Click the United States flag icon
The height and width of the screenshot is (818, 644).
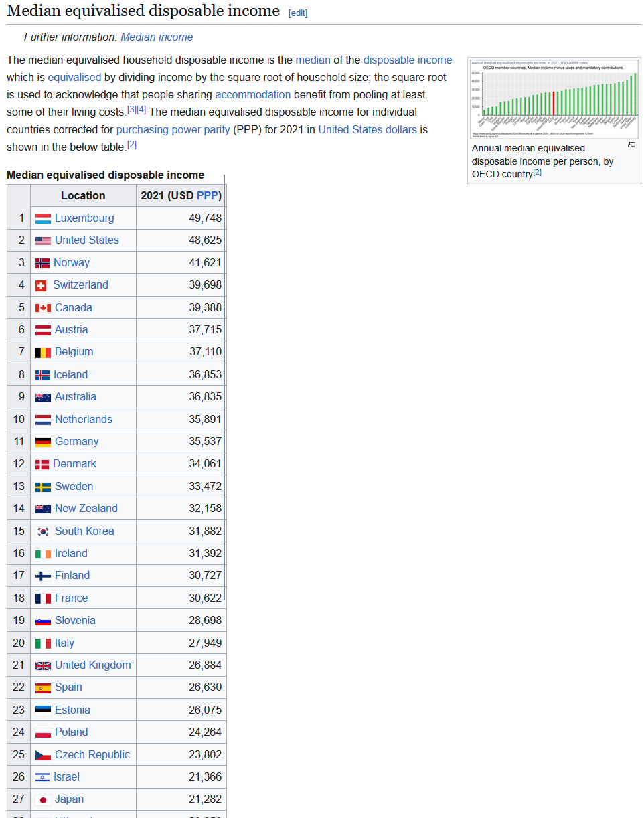[x=43, y=240]
